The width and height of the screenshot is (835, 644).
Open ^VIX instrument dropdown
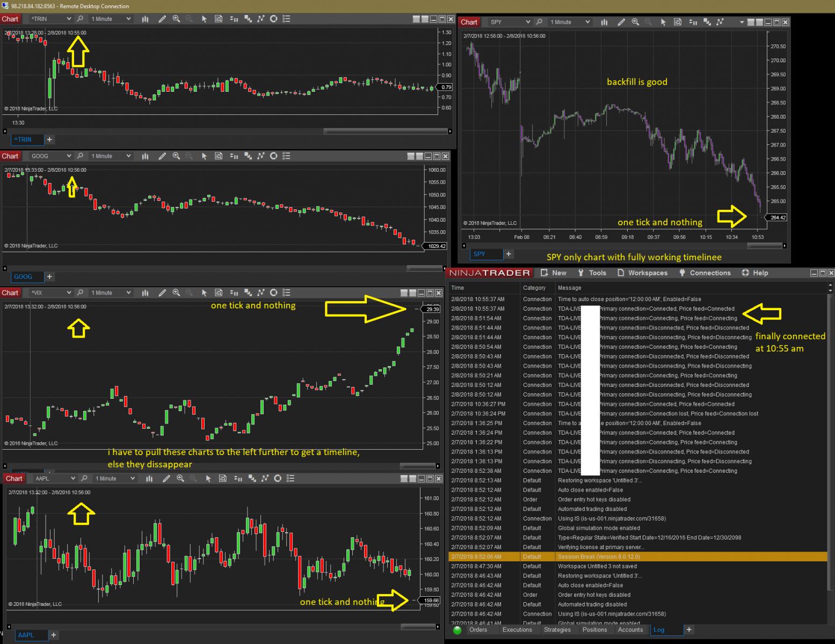(x=50, y=293)
